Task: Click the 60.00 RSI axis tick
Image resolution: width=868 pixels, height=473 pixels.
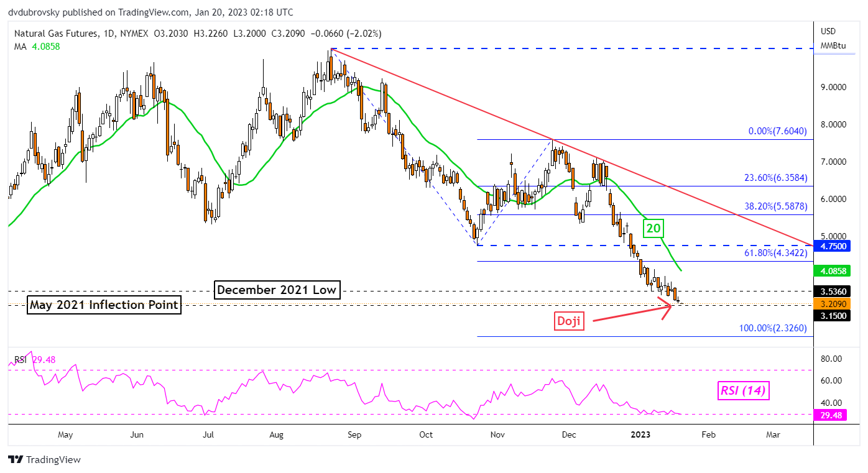Action: (831, 381)
